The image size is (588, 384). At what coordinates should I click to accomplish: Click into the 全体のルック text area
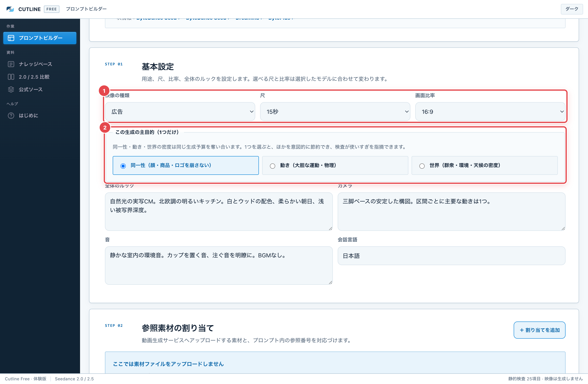pos(219,212)
